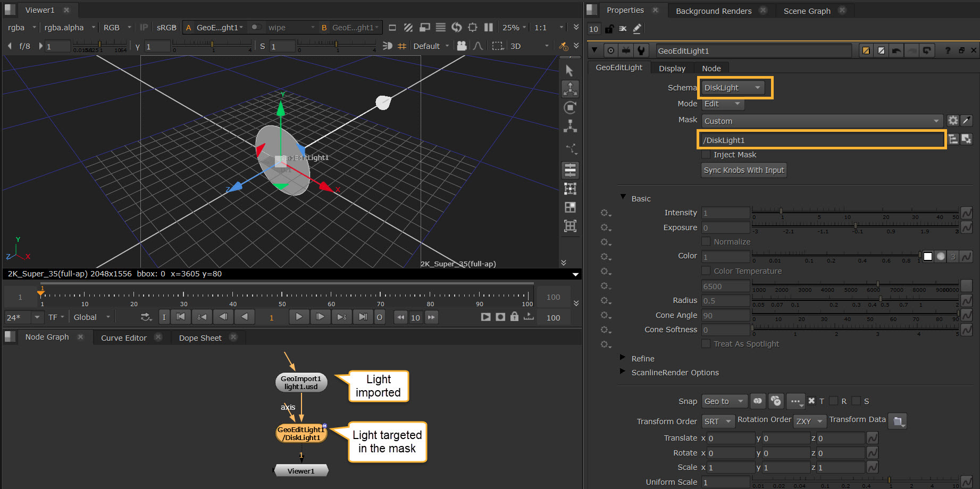Enable Treat As Spotlight checkbox
980x489 pixels.
(706, 344)
